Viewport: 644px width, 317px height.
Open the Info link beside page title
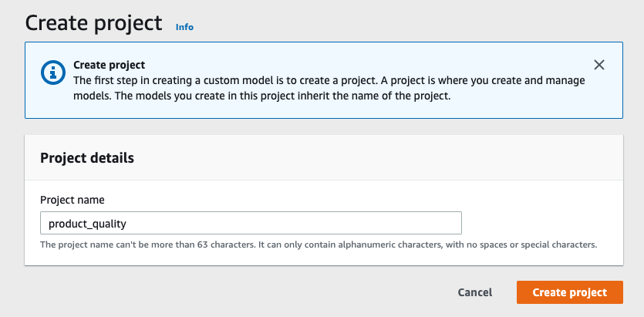point(184,27)
